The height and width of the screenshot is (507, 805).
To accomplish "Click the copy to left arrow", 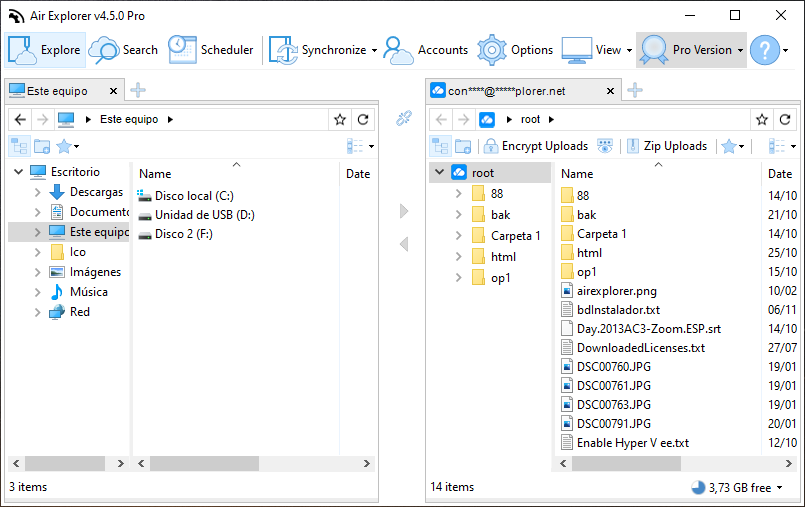I will tap(404, 244).
